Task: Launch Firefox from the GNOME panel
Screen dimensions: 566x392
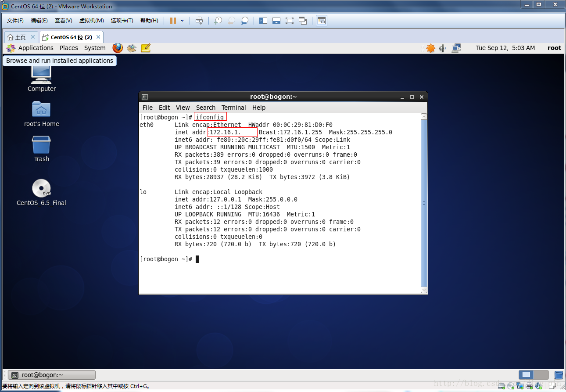Action: (x=118, y=48)
